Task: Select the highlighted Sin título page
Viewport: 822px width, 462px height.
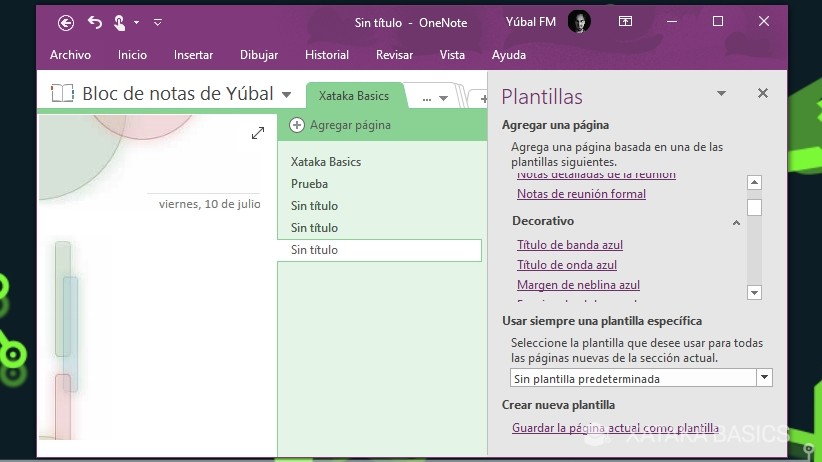Action: [x=380, y=250]
